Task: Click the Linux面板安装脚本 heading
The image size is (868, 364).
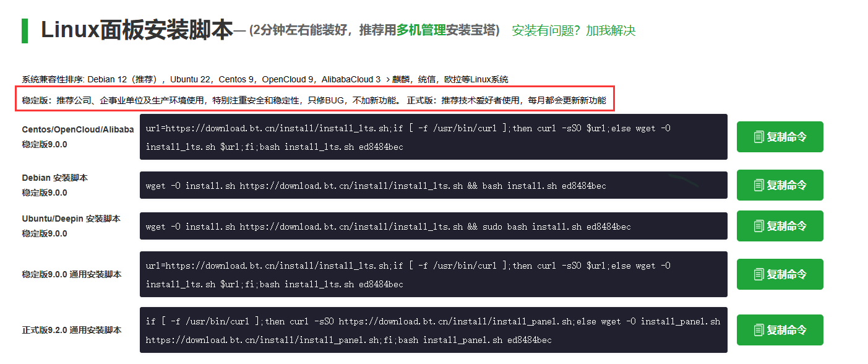Action: tap(137, 30)
